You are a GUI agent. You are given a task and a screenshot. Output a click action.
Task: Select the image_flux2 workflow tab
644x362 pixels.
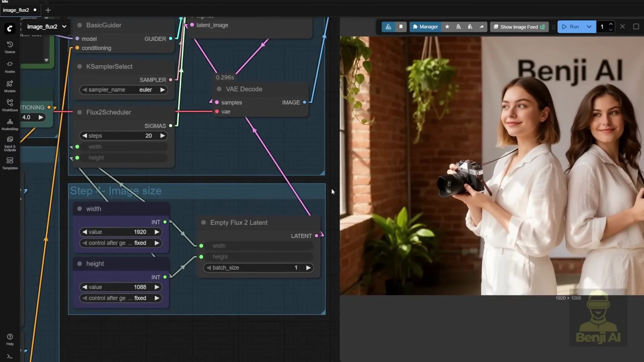(16, 10)
